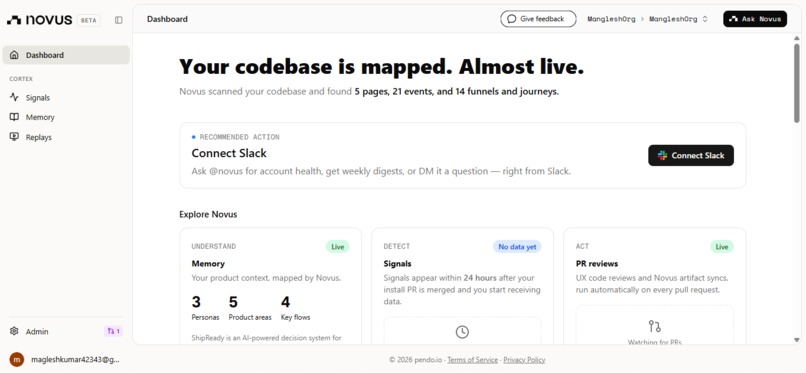Image resolution: width=806 pixels, height=374 pixels.
Task: Open Signals from the sidebar
Action: click(x=66, y=97)
